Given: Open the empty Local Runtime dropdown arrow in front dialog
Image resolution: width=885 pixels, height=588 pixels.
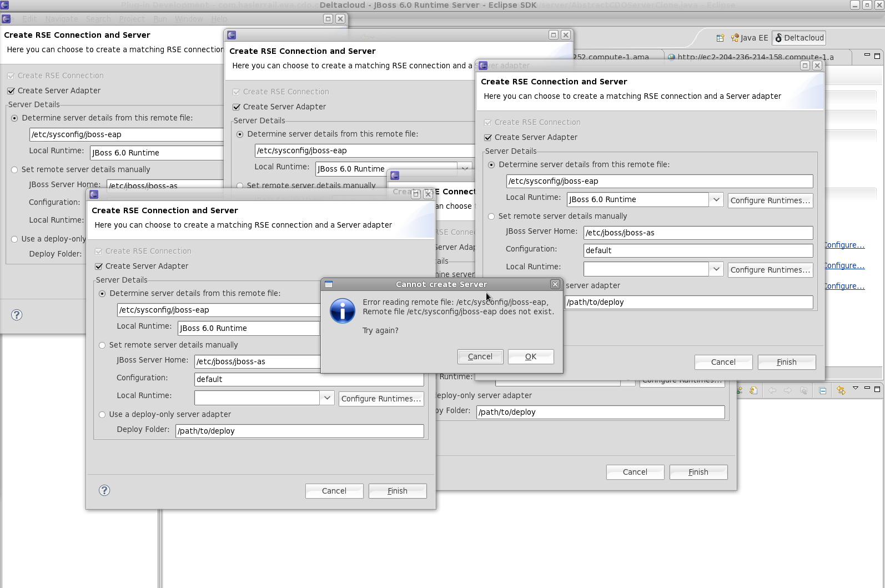Looking at the screenshot, I should coord(327,398).
